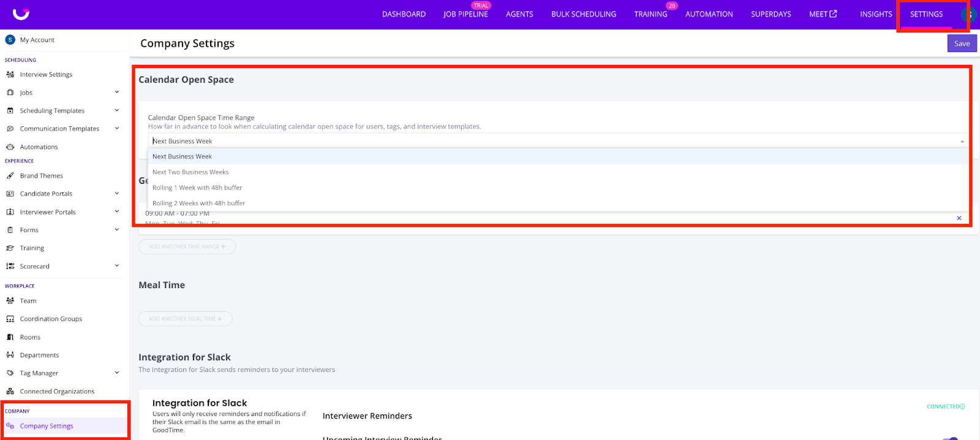
Task: Click the Interviewer Portals icon
Action: coord(10,212)
